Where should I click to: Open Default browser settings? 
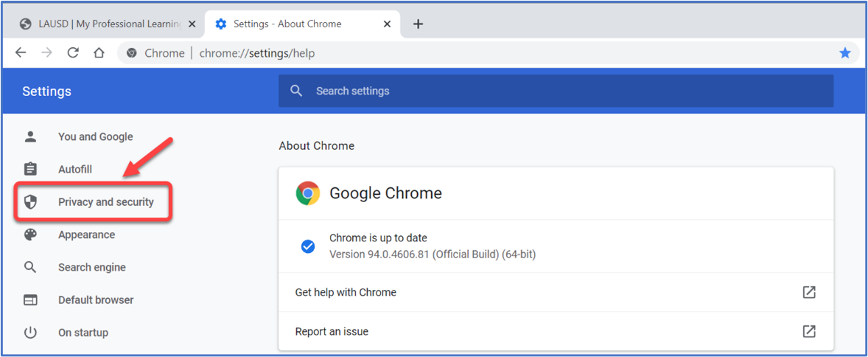pos(96,300)
